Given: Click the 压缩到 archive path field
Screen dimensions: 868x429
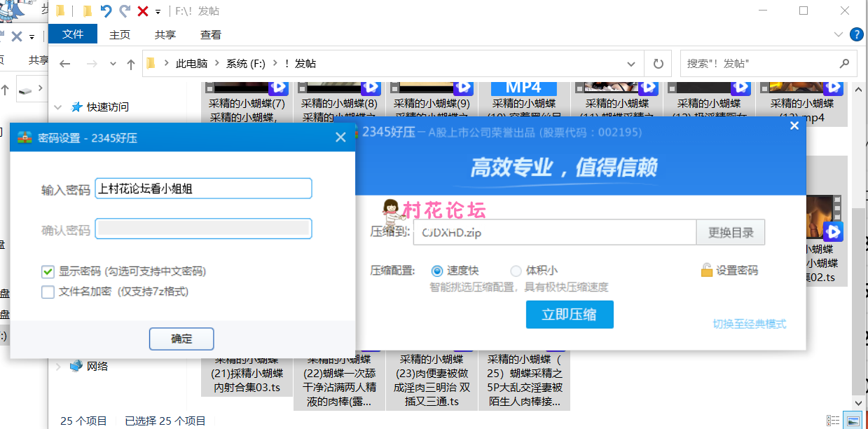Looking at the screenshot, I should point(555,233).
